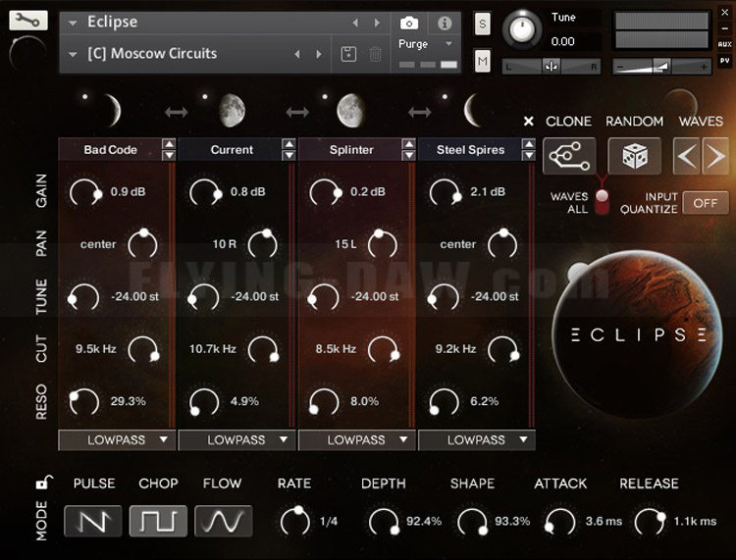Click the Bad Code layer name header
736x560 pixels.
tap(110, 150)
